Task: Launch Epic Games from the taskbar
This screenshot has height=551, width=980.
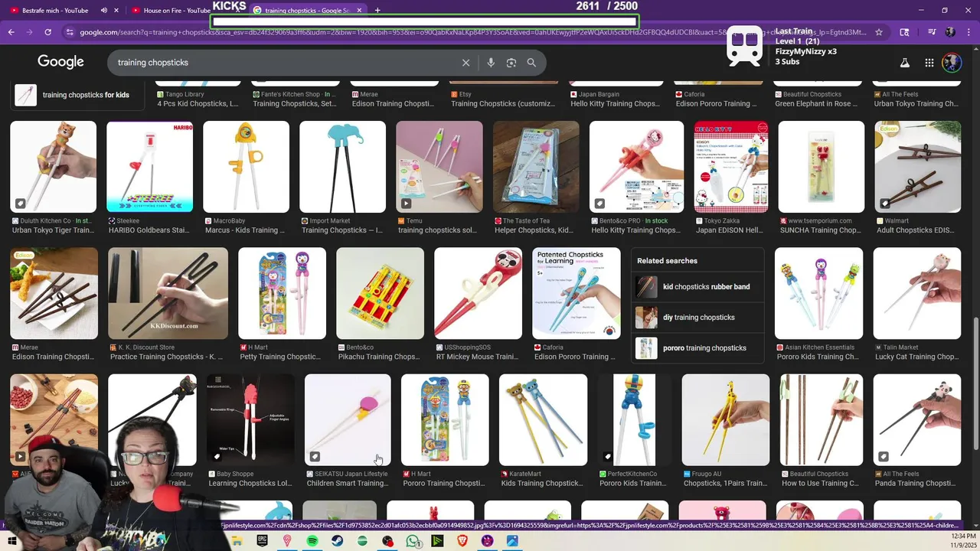Action: point(263,541)
